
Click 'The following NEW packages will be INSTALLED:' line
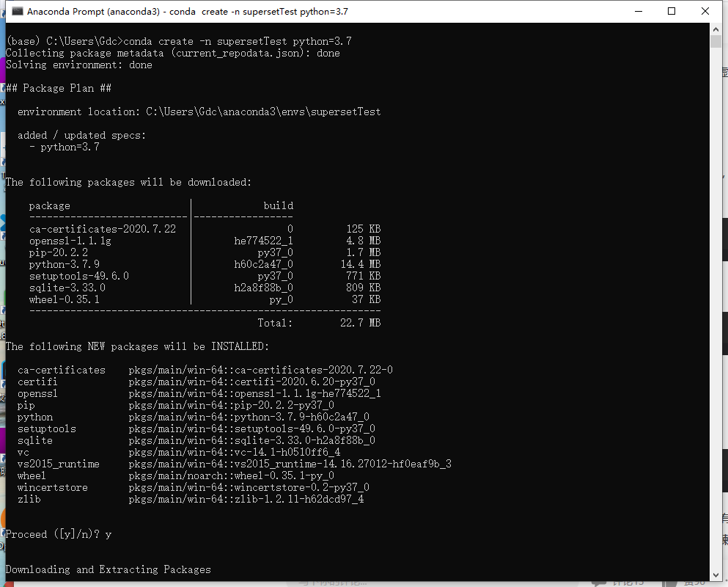137,347
